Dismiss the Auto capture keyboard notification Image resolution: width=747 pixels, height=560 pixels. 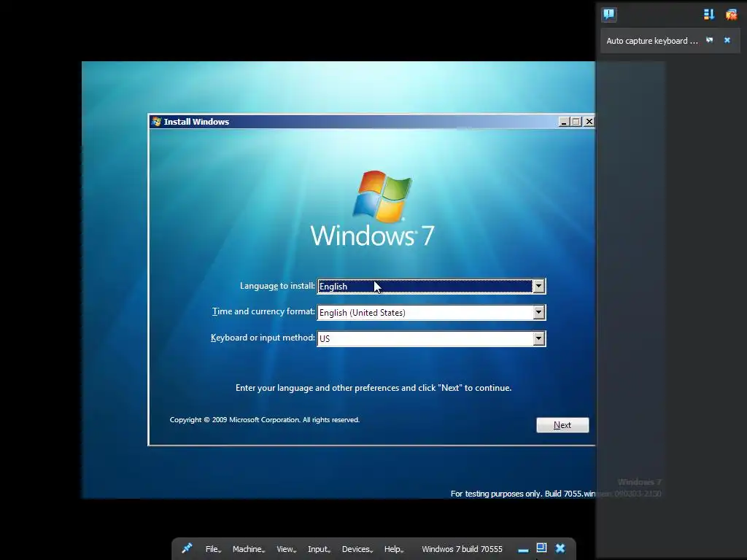click(x=727, y=40)
